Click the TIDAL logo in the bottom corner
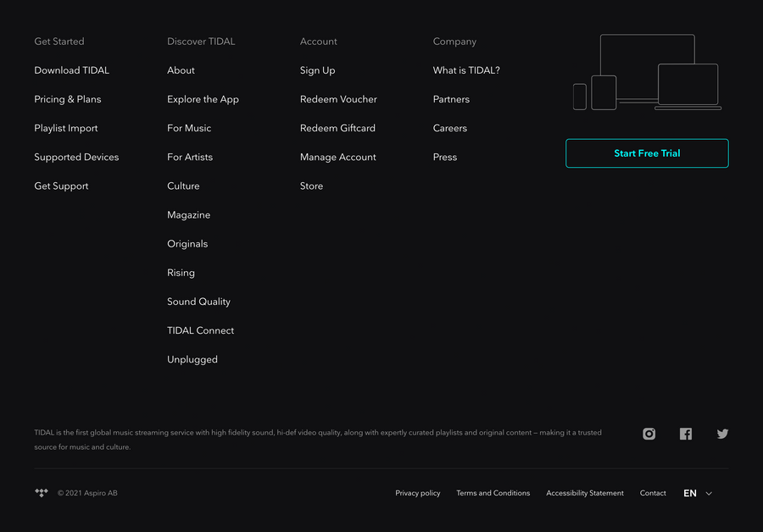Viewport: 763px width, 532px height. [41, 492]
